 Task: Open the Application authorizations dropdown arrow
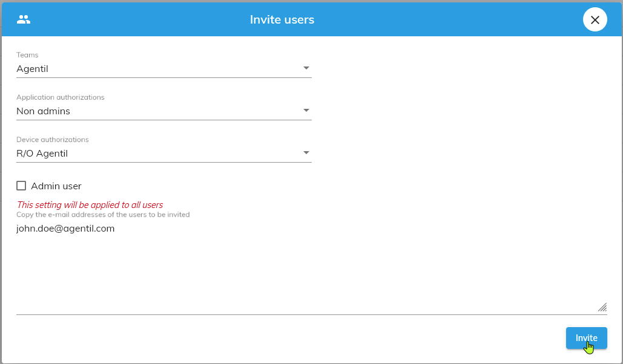pos(306,111)
